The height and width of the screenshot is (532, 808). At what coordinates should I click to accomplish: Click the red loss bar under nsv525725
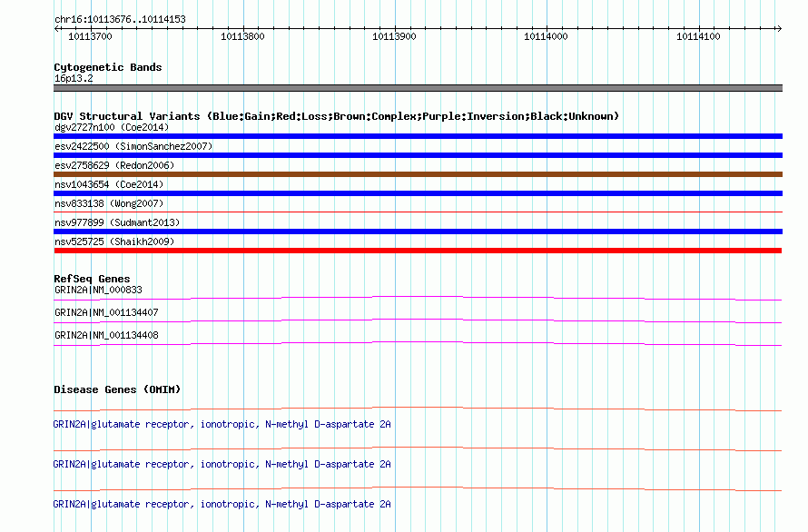point(418,251)
